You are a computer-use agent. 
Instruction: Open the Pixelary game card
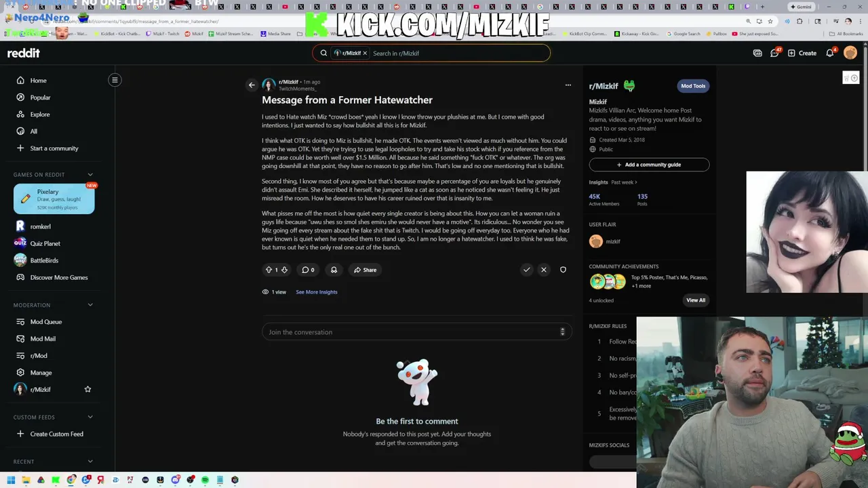click(54, 199)
